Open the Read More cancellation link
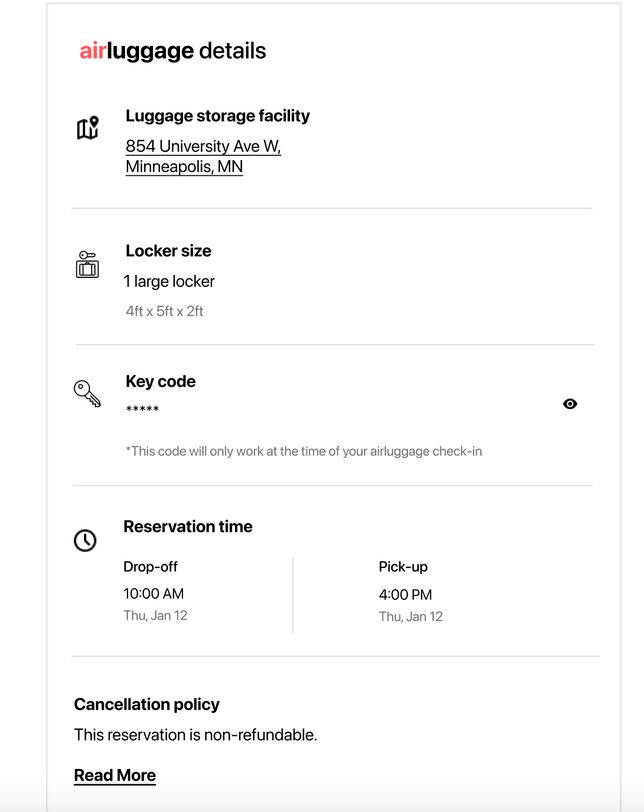The height and width of the screenshot is (812, 644). tap(115, 775)
